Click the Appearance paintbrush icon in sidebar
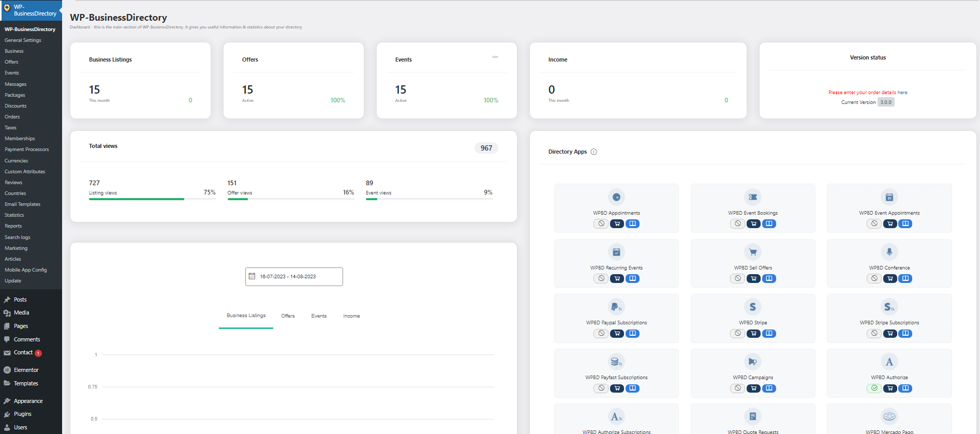Viewport: 980px width, 434px height. pos(7,401)
